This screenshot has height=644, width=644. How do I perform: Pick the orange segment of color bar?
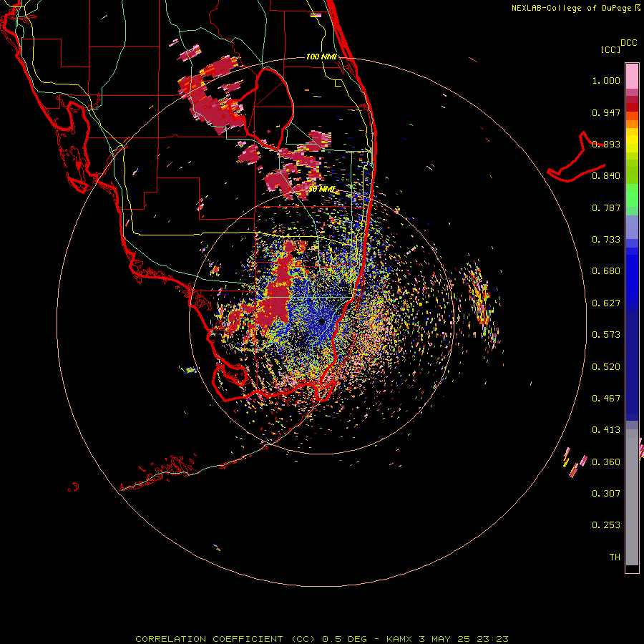coord(632,124)
